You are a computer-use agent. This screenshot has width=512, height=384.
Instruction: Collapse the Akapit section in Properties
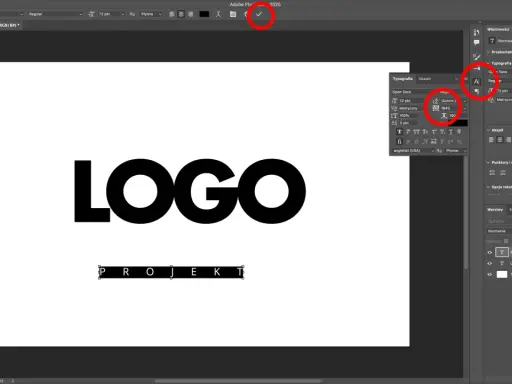(488, 130)
